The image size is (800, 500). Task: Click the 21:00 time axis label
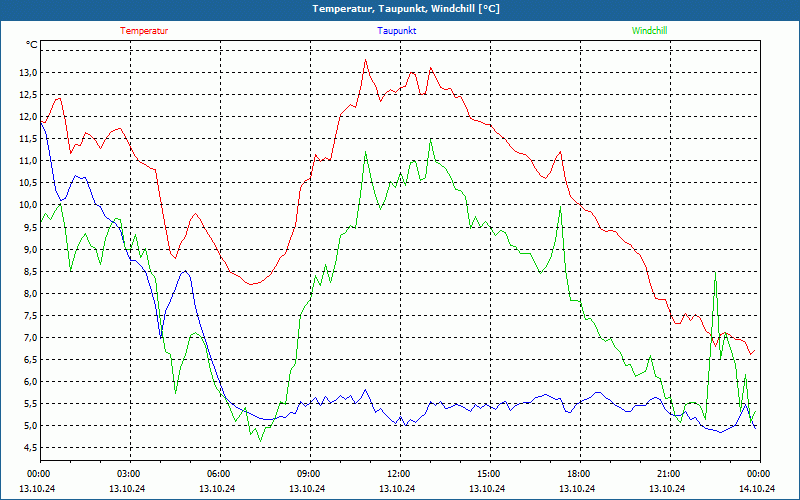point(669,474)
